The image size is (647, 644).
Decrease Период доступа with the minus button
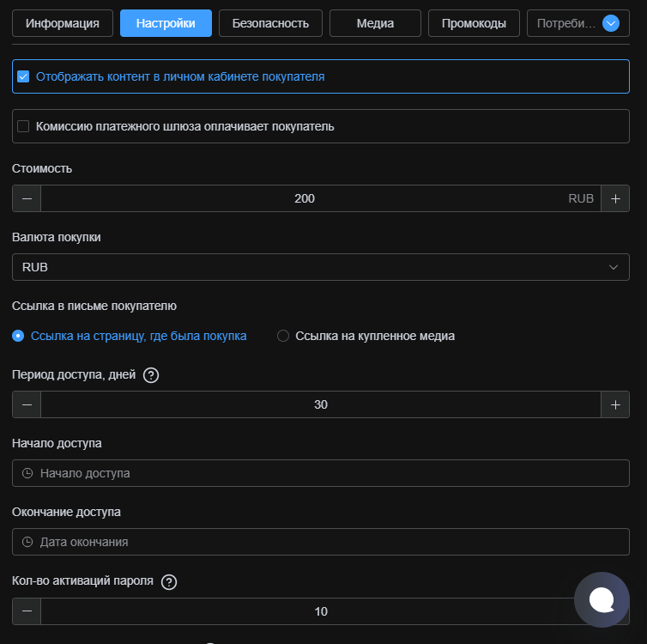pos(27,404)
